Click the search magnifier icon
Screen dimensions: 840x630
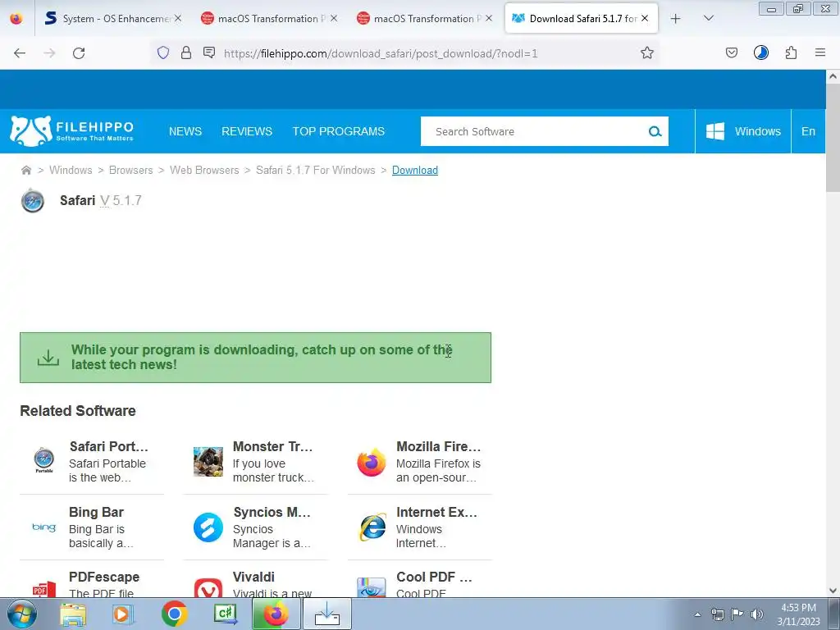(x=655, y=131)
